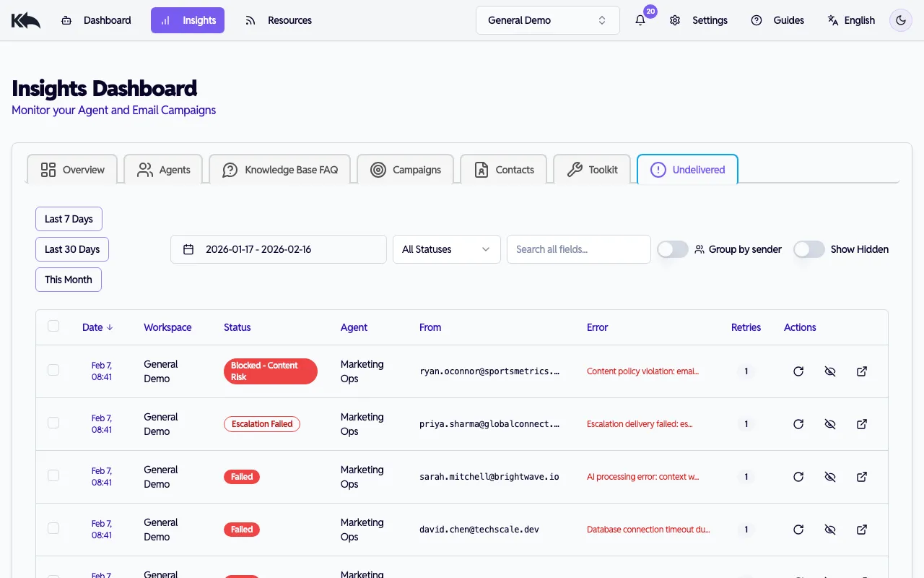The height and width of the screenshot is (578, 924).
Task: Click the retry icon for ryan.oconnor's email
Action: coord(798,371)
